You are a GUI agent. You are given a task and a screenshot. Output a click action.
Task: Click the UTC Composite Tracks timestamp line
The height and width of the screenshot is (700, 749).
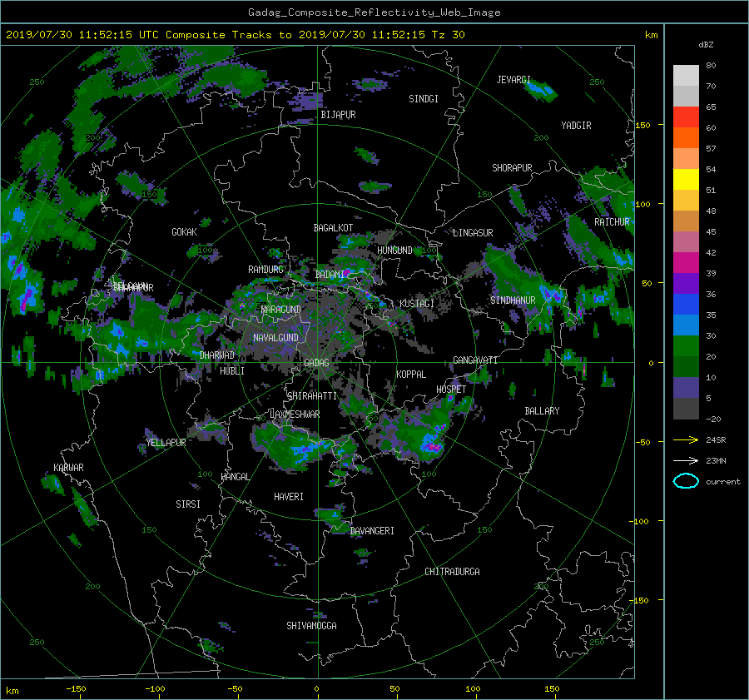[235, 35]
